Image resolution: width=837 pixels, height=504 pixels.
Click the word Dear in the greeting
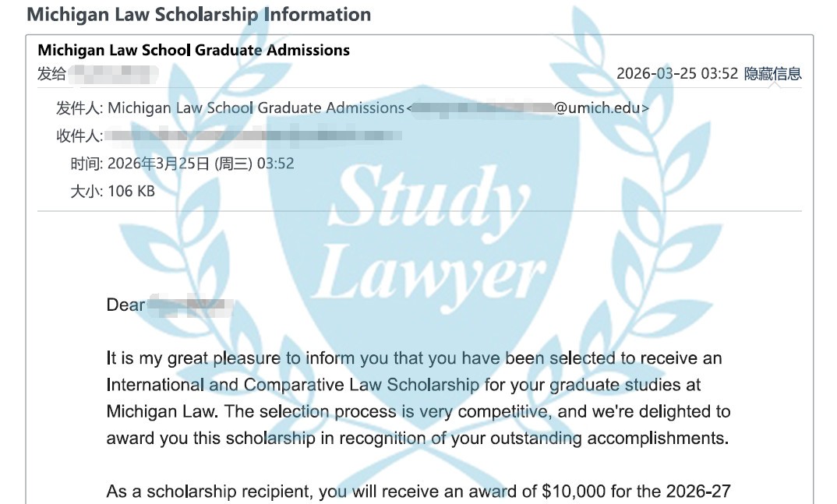coord(125,305)
